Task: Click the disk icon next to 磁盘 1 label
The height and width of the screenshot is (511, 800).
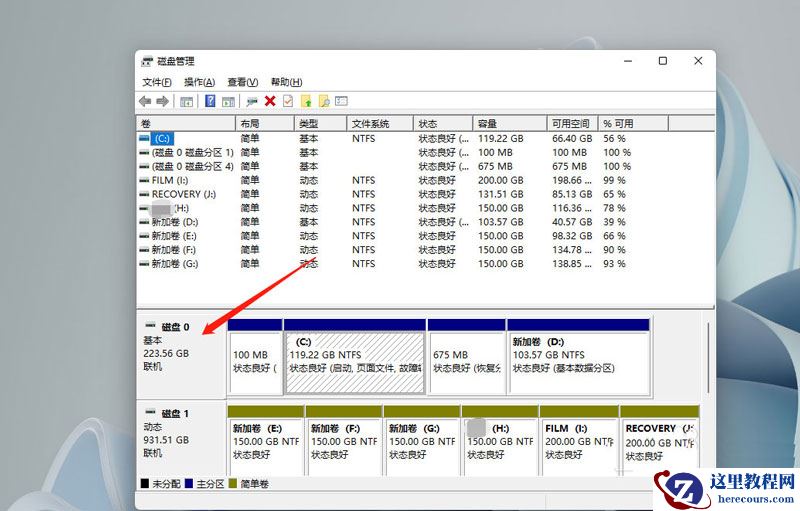Action: pyautogui.click(x=151, y=411)
